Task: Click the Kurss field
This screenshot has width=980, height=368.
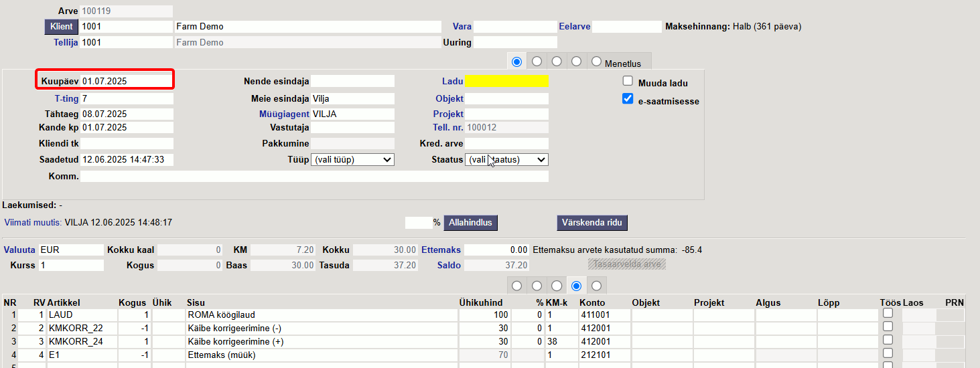Action: click(x=71, y=265)
